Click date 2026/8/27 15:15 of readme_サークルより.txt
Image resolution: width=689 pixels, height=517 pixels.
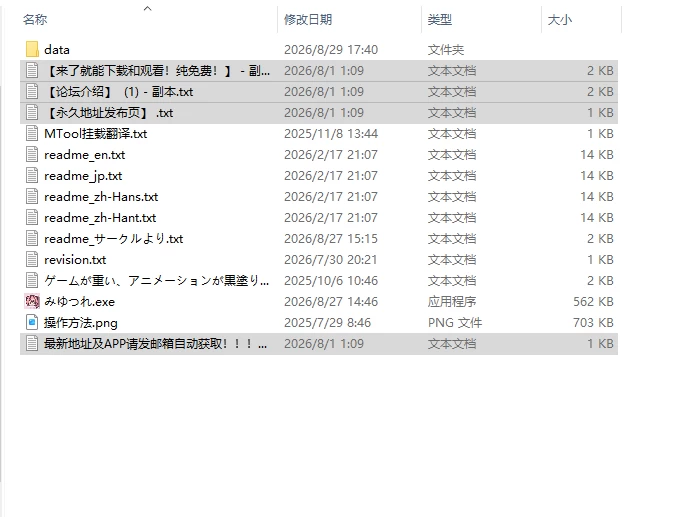331,239
